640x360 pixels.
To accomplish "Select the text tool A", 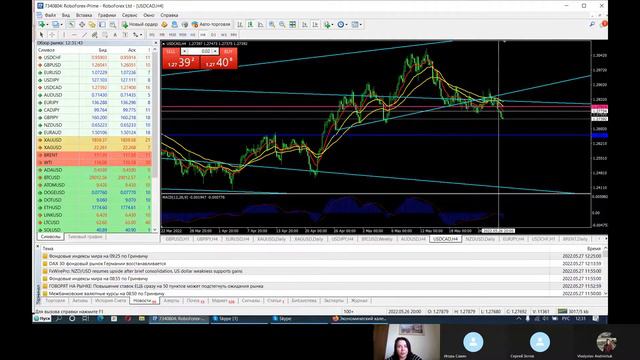I will (115, 35).
